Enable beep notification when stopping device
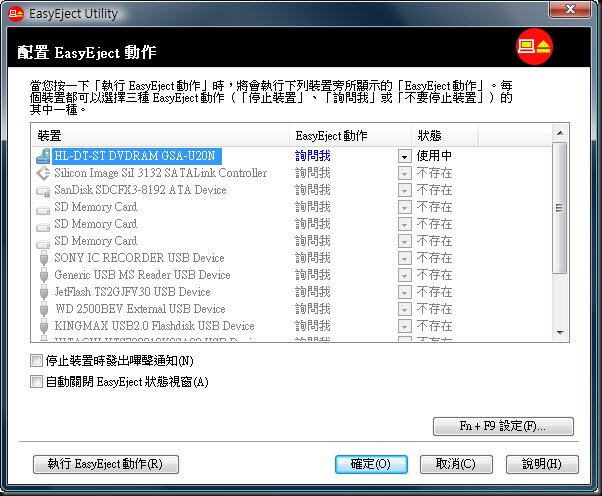Screen dimensions: 602x496 (x=36, y=360)
